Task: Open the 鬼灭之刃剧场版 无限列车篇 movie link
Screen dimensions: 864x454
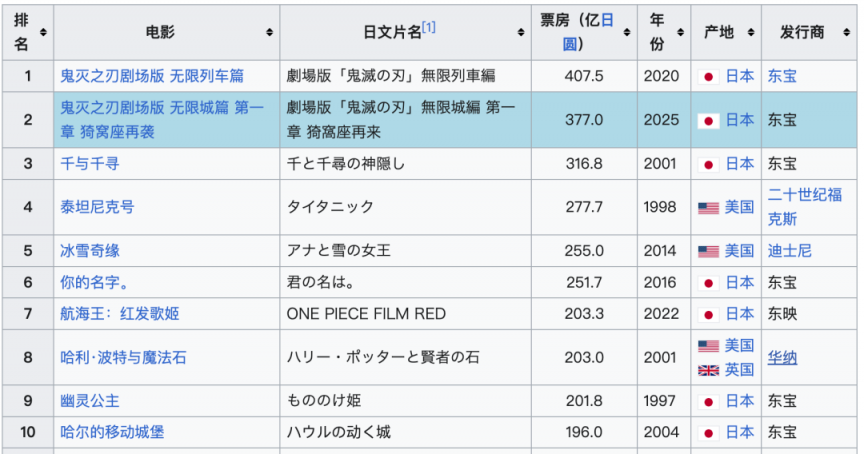Action: pos(152,76)
